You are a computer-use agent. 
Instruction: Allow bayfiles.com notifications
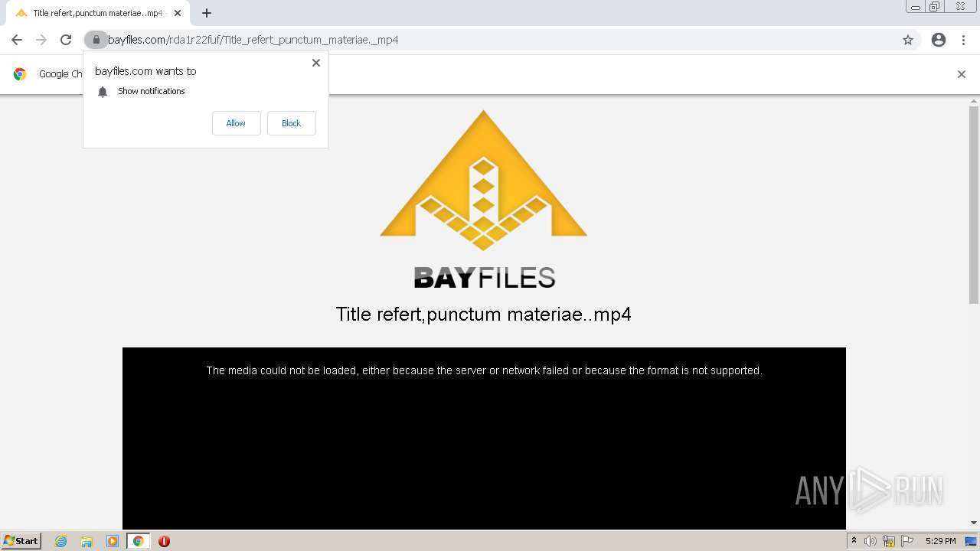pyautogui.click(x=236, y=123)
